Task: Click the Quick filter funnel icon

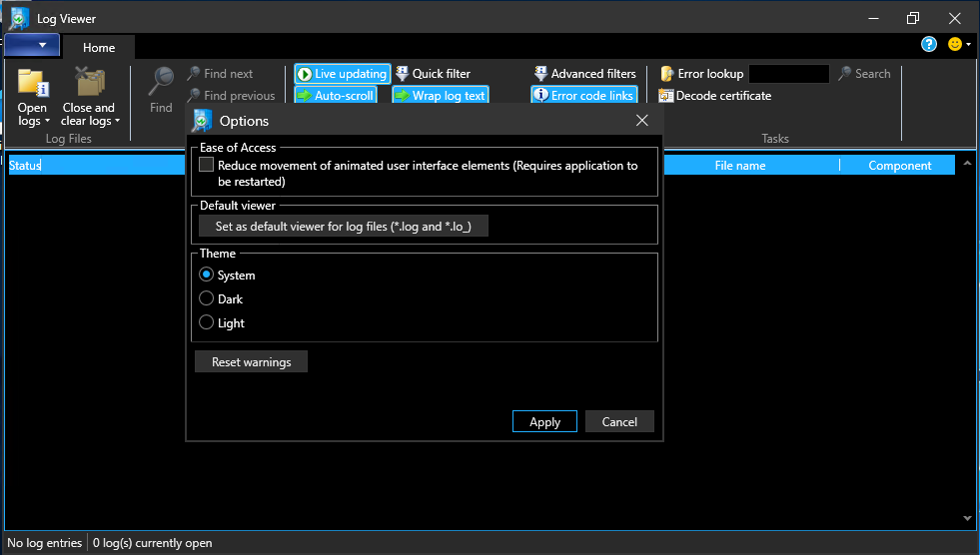Action: click(x=403, y=74)
